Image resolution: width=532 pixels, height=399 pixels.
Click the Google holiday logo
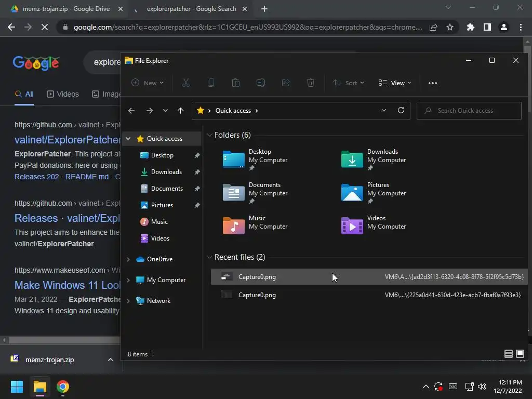pyautogui.click(x=36, y=63)
